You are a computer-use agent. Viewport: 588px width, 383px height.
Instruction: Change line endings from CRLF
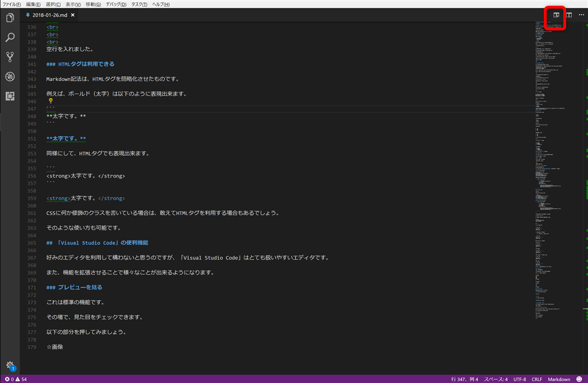coord(537,379)
